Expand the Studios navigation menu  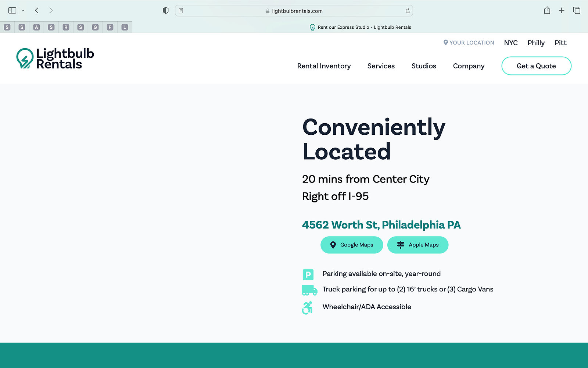click(424, 66)
